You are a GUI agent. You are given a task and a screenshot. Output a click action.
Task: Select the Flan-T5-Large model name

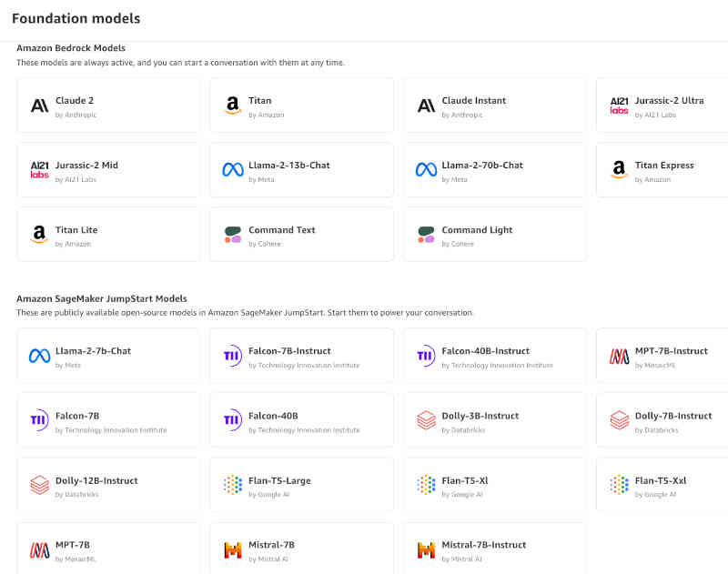(279, 480)
